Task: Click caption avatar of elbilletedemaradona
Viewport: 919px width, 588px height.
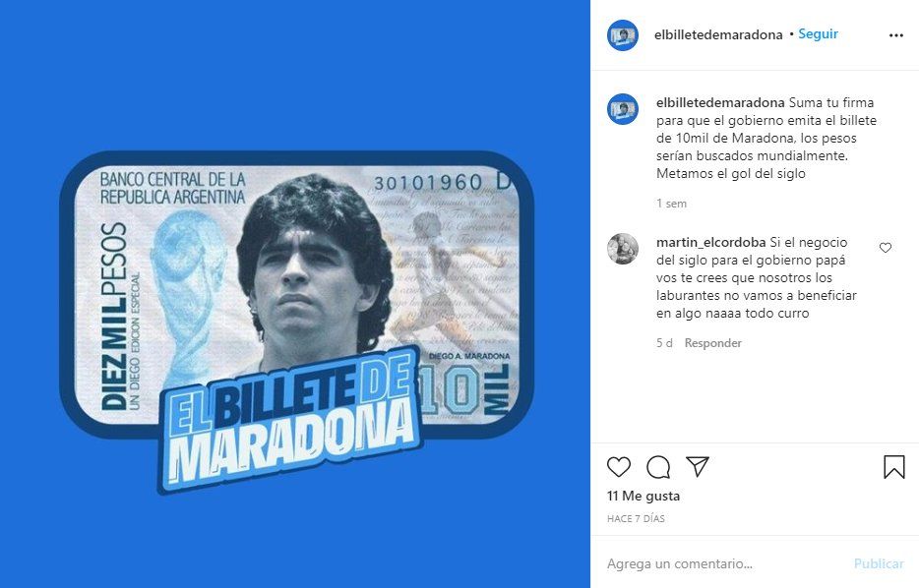Action: 623,109
